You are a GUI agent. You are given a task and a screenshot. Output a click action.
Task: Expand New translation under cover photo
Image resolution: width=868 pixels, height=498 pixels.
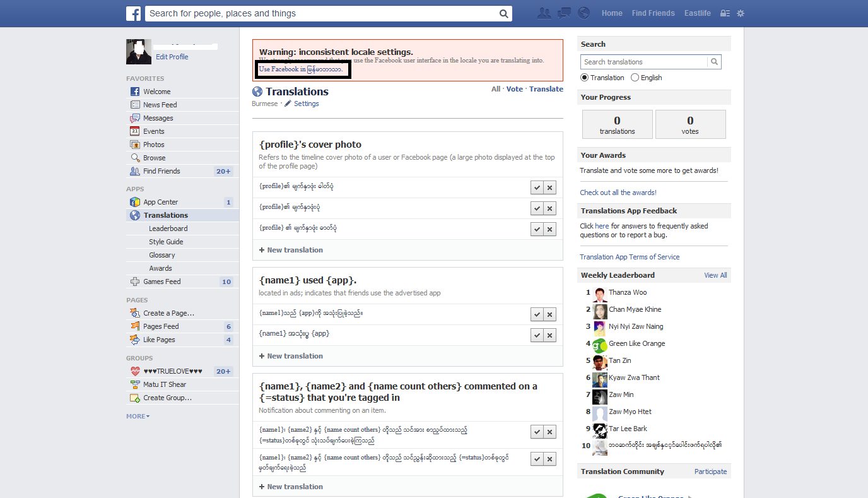click(x=291, y=250)
